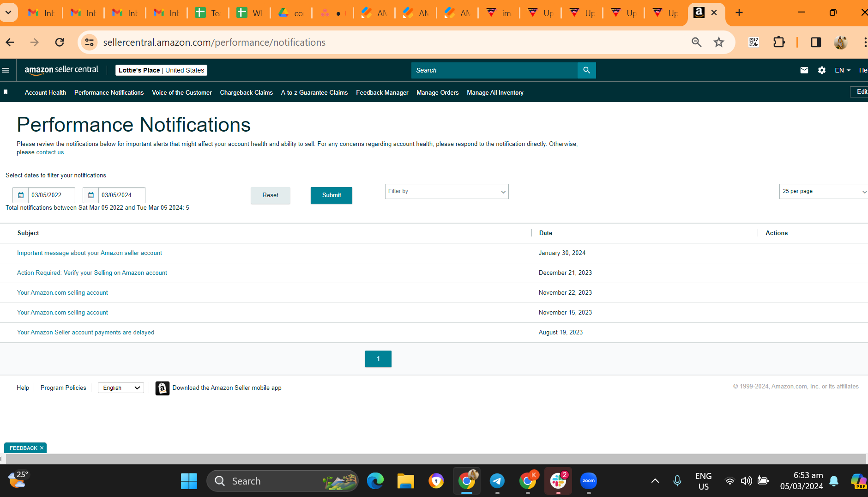Dismiss the FEEDBACK tab close icon
This screenshot has width=868, height=497.
(x=42, y=448)
